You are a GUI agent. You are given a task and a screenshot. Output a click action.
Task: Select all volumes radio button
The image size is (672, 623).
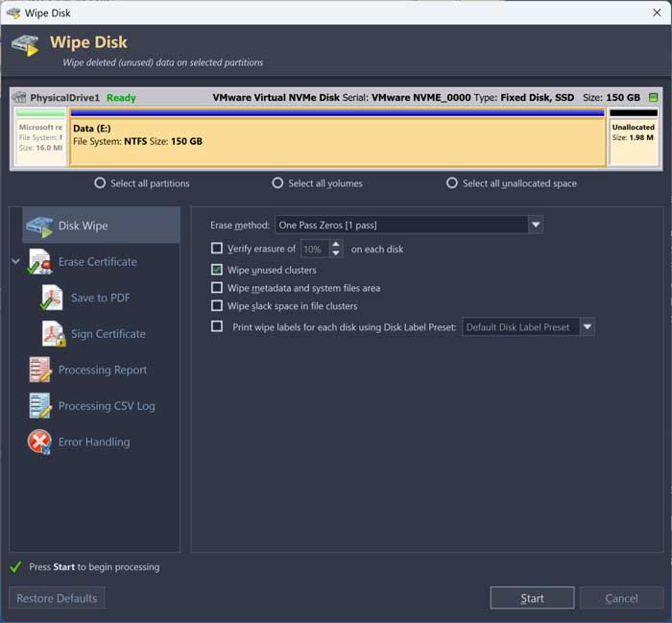click(277, 183)
